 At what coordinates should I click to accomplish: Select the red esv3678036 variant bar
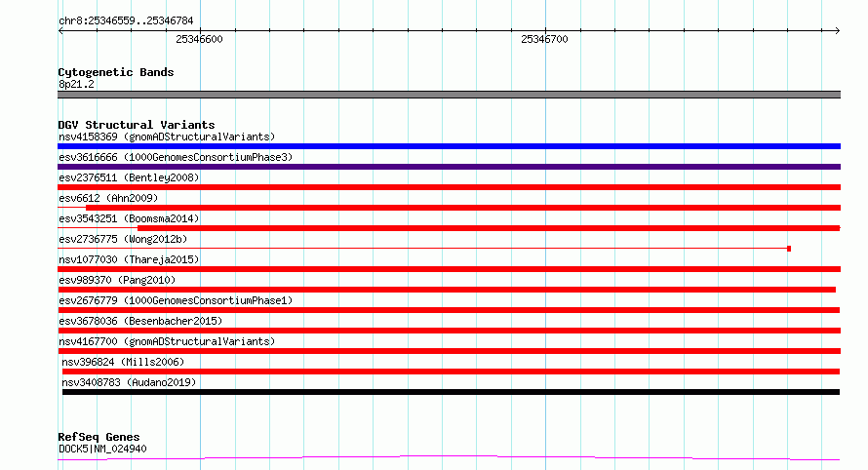(449, 331)
